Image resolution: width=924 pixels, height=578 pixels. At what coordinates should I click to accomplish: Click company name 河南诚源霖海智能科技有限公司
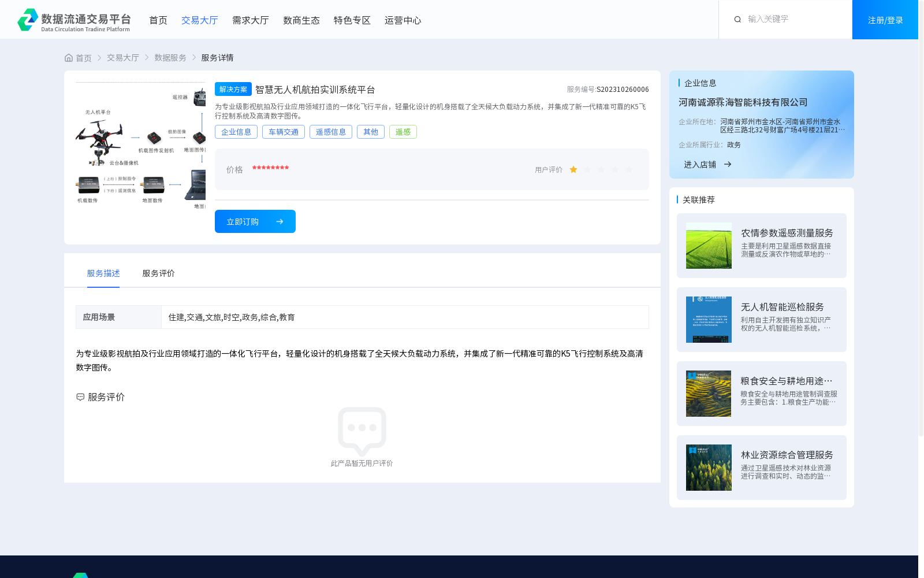click(x=743, y=102)
